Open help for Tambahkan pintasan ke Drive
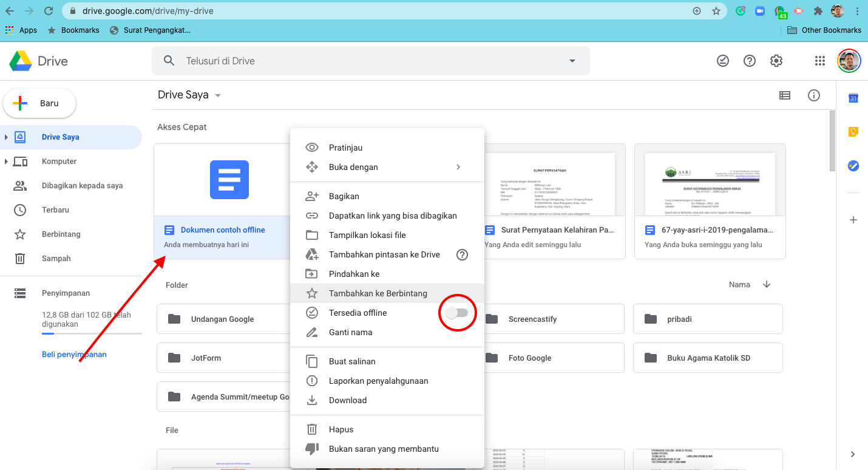The width and height of the screenshot is (868, 470). click(x=462, y=255)
